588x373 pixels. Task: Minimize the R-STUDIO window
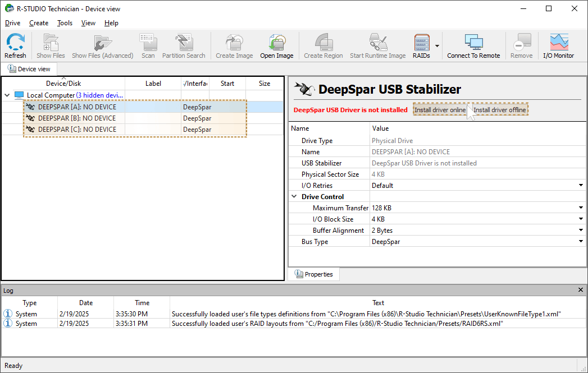point(524,8)
